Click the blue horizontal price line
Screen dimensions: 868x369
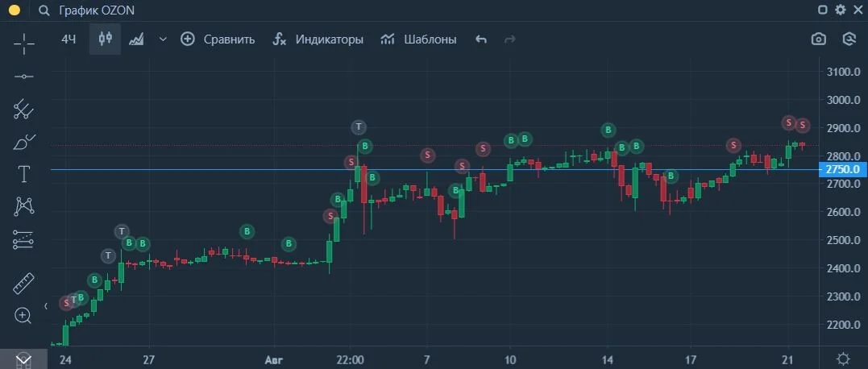[x=434, y=169]
